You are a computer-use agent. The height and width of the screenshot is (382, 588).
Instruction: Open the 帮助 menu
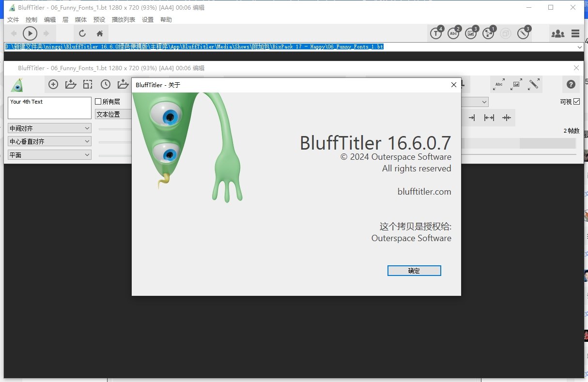[x=166, y=20]
